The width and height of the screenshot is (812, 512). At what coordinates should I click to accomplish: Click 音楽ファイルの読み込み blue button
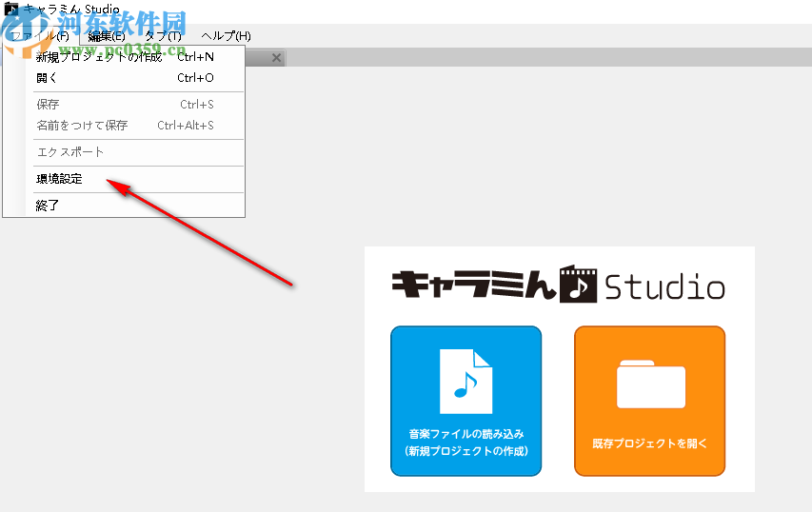point(466,402)
